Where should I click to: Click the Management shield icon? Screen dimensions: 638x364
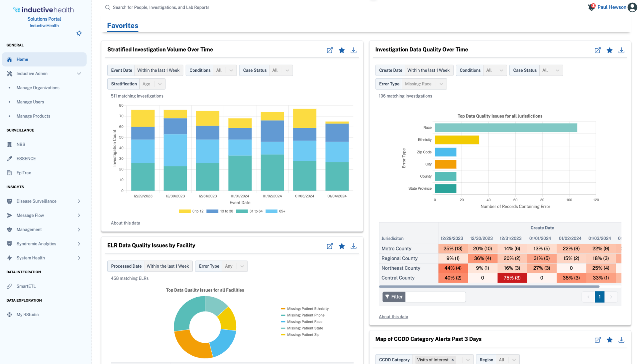tap(9, 229)
